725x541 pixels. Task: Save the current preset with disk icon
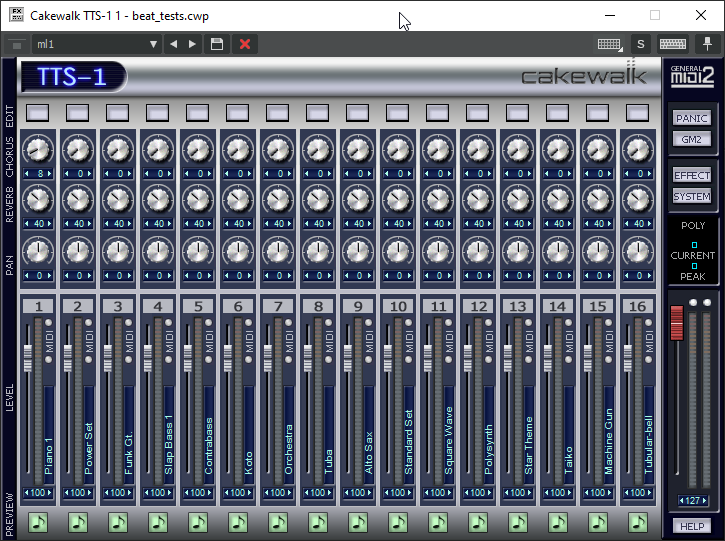(x=216, y=44)
